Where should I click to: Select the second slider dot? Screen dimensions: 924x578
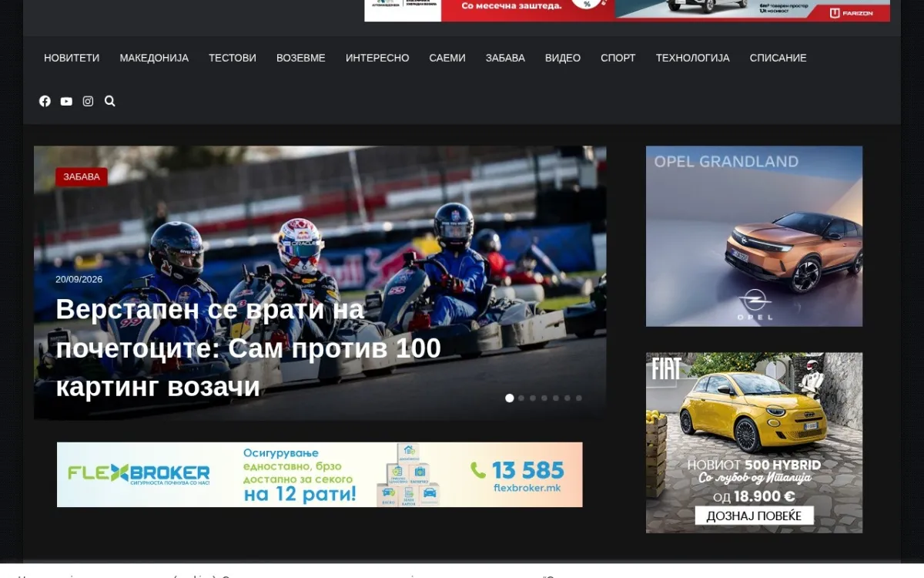click(x=521, y=398)
